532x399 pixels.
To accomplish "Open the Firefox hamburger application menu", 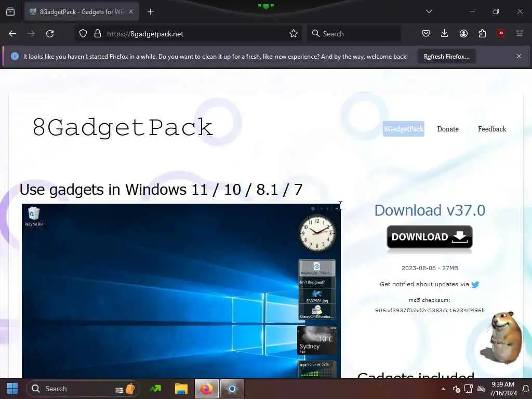I will pyautogui.click(x=519, y=33).
